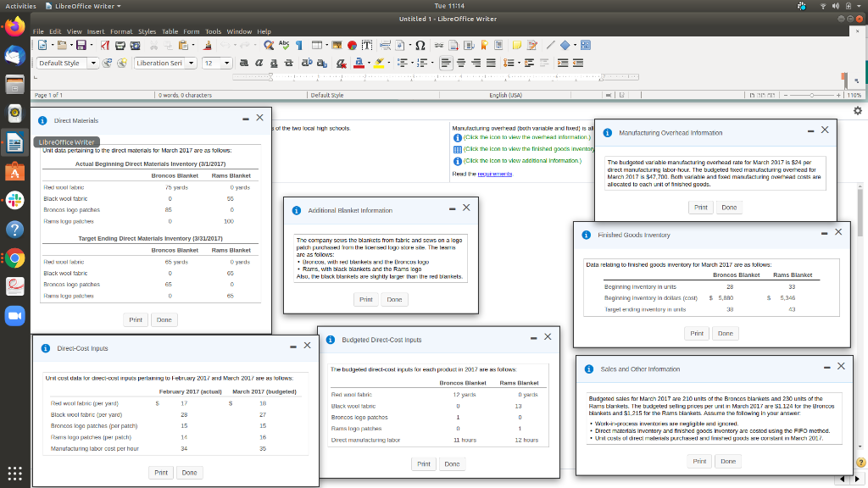Expand Open file dropdown arrow

click(71, 46)
